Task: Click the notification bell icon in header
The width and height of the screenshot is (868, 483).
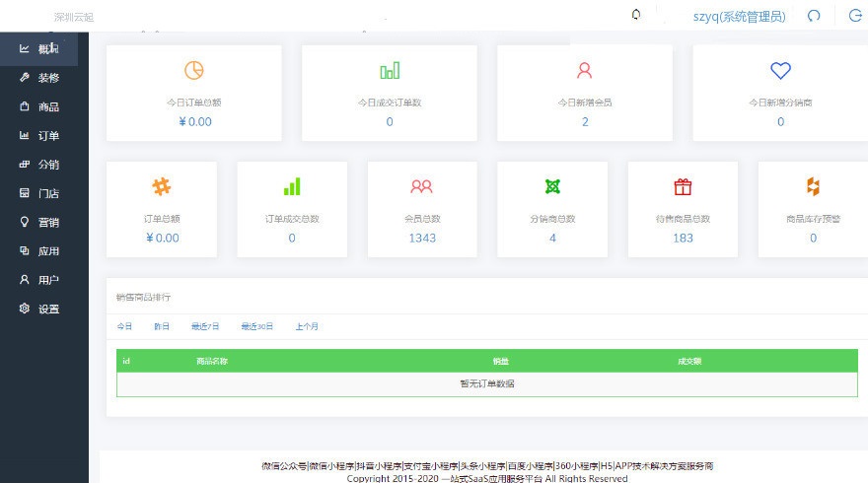Action: [636, 15]
